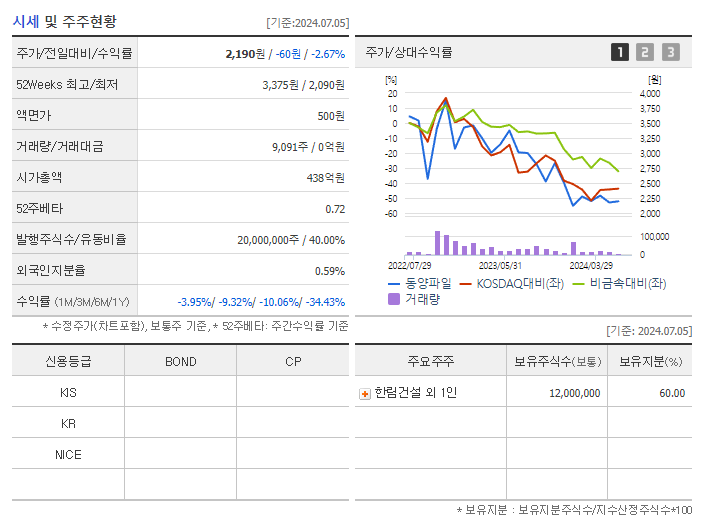Viewport: 702px width, 525px height.
Task: Click the blue 동양파일 legend line
Action: (x=394, y=284)
